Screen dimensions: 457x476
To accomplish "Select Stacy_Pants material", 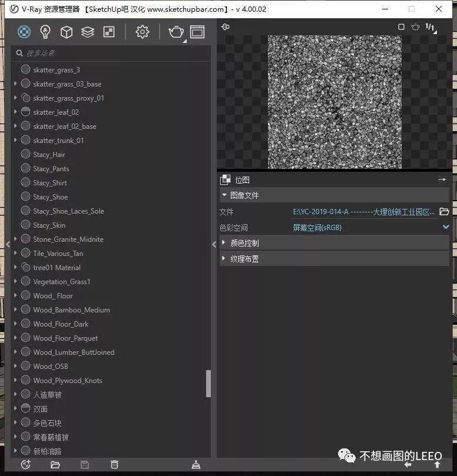I will (51, 169).
